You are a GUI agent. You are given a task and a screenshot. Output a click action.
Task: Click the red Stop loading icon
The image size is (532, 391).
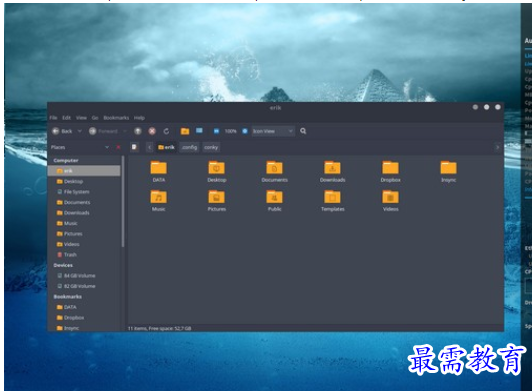[152, 131]
